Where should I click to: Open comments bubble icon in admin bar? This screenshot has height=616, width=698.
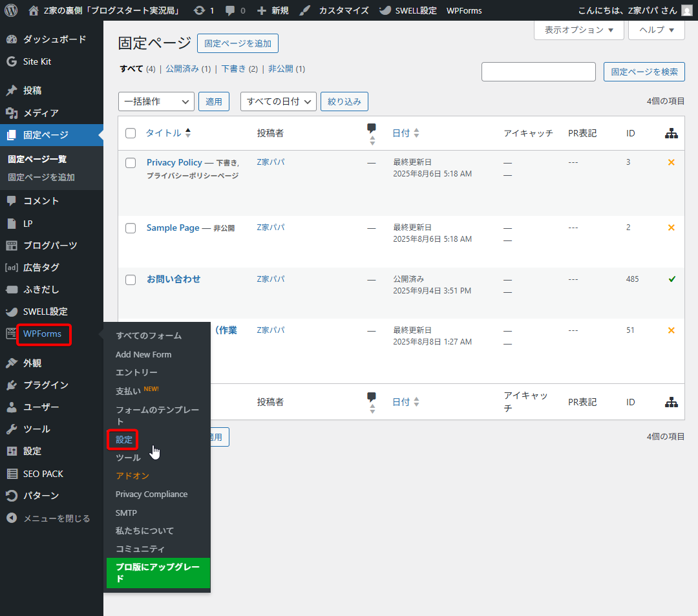(229, 10)
